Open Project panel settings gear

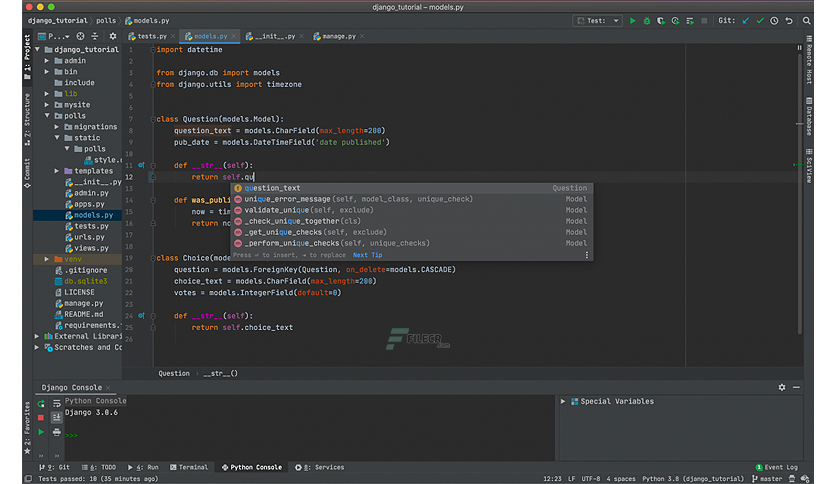tap(112, 36)
